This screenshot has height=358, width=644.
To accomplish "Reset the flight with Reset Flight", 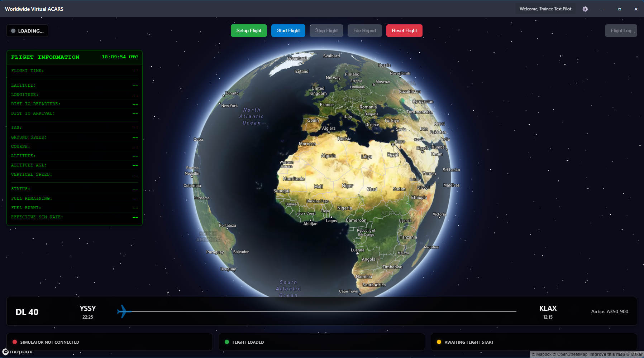I will (x=404, y=30).
